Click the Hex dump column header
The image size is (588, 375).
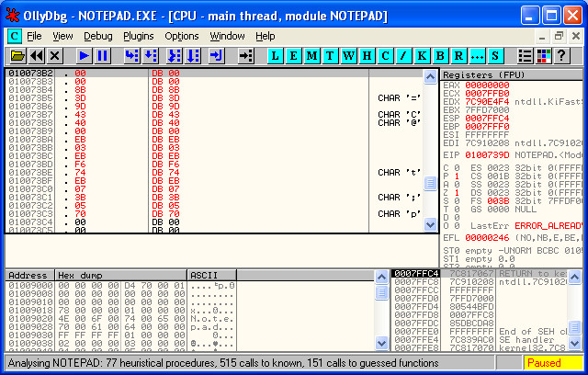[x=120, y=275]
